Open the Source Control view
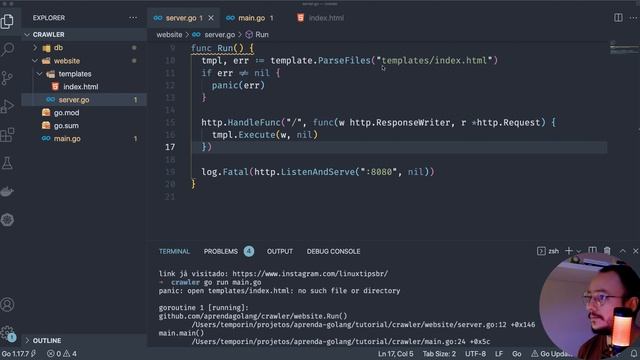This screenshot has width=640, height=360. [7, 78]
